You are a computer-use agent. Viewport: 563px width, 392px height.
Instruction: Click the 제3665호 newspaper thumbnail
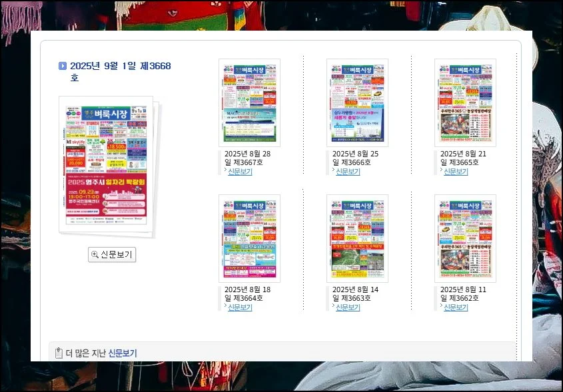pyautogui.click(x=465, y=102)
